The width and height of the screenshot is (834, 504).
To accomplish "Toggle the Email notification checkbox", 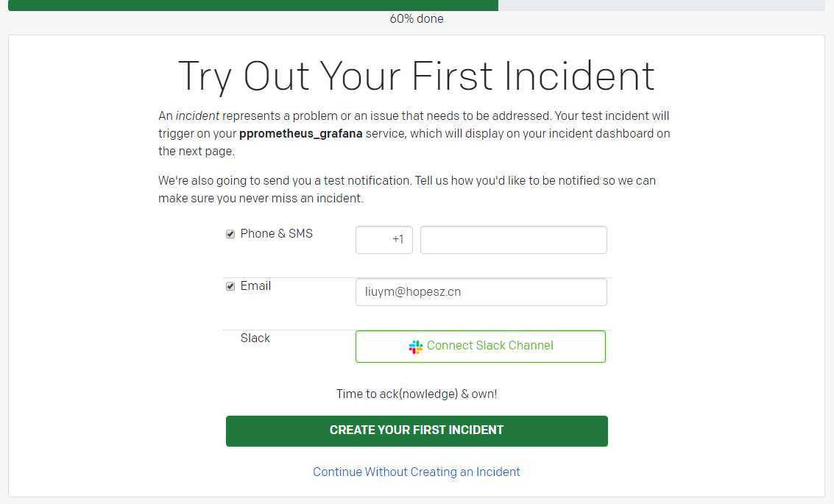I will pos(230,286).
